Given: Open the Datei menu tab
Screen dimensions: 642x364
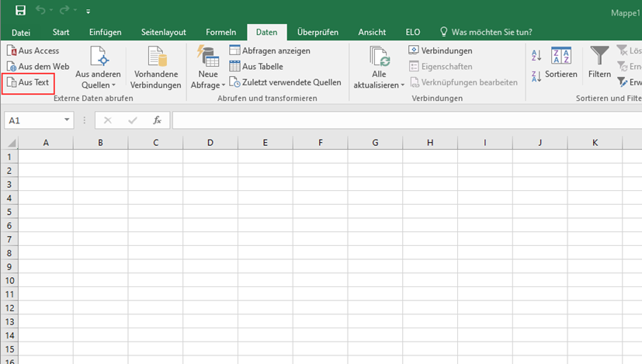Looking at the screenshot, I should click(x=21, y=32).
